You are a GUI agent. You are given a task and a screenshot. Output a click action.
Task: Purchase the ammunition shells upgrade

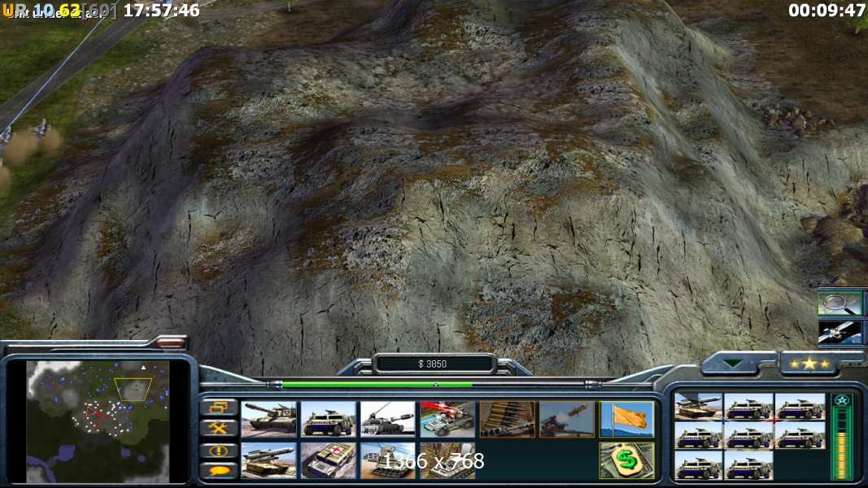click(x=507, y=418)
